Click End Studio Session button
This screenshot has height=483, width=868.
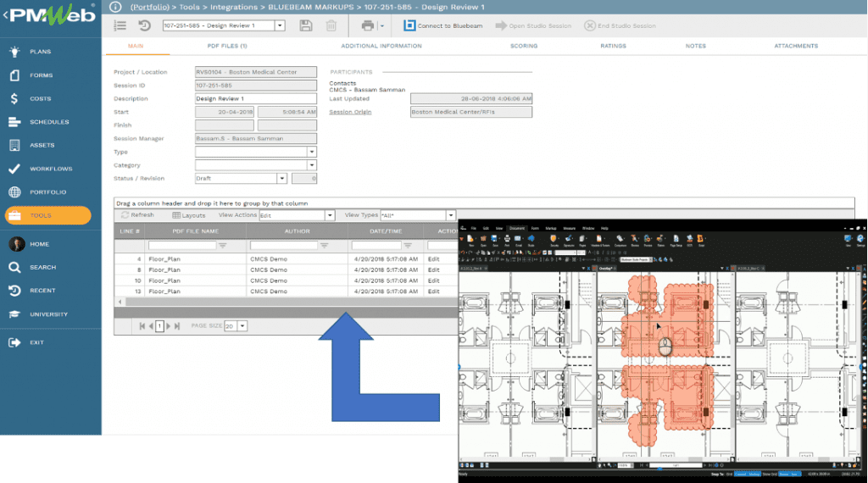[x=620, y=25]
